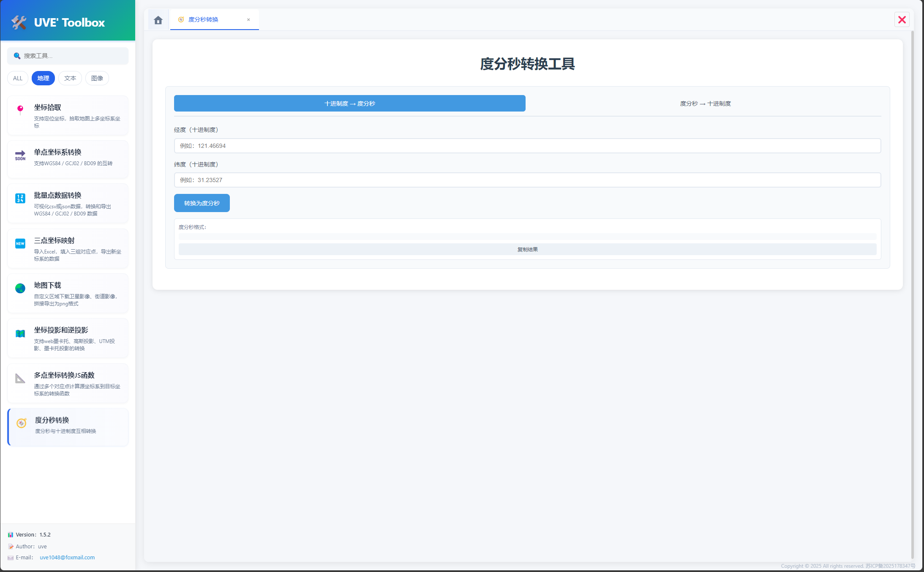Filter tools by 文本 category
Screen dimensions: 924x572
pyautogui.click(x=70, y=78)
